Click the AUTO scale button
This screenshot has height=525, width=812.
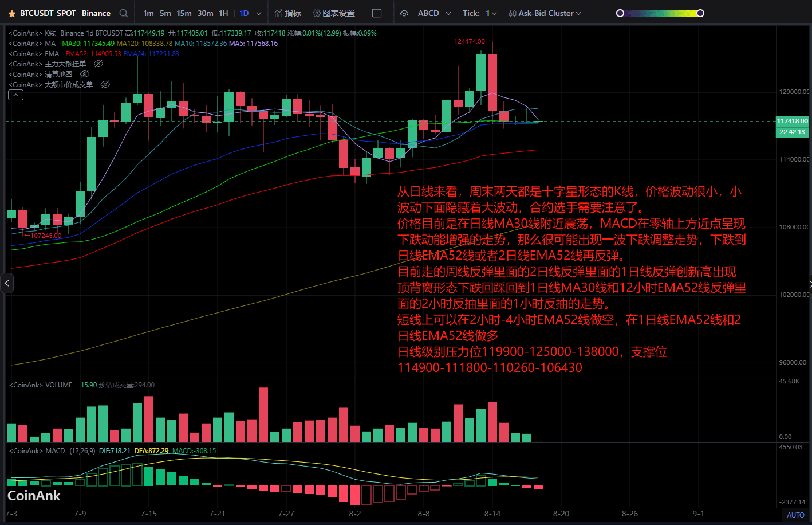tap(795, 515)
